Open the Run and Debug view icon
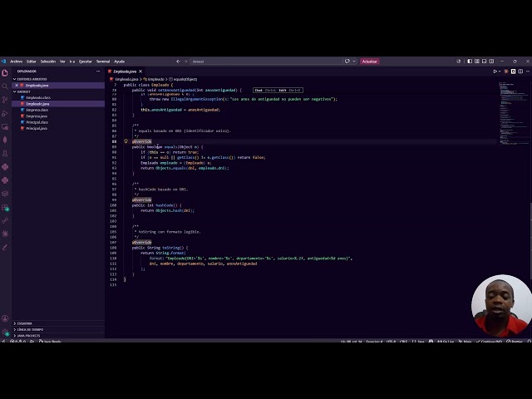Viewport: 532px width, 399px height. click(x=5, y=113)
